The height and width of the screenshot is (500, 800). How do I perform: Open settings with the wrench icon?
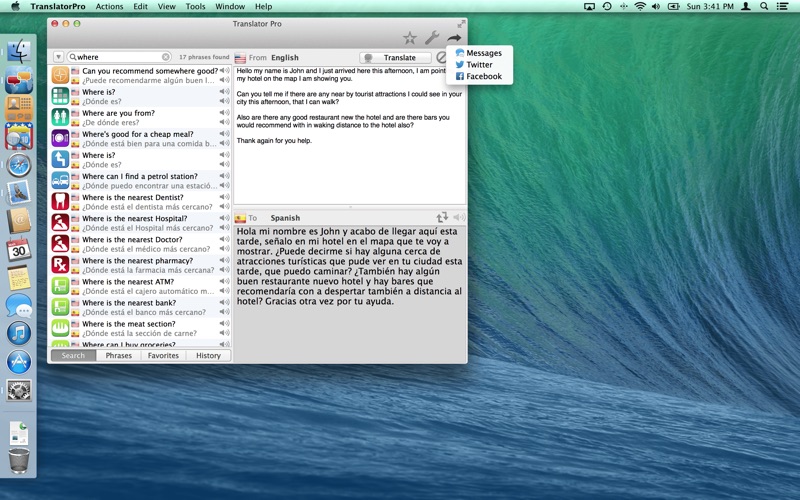(x=432, y=38)
